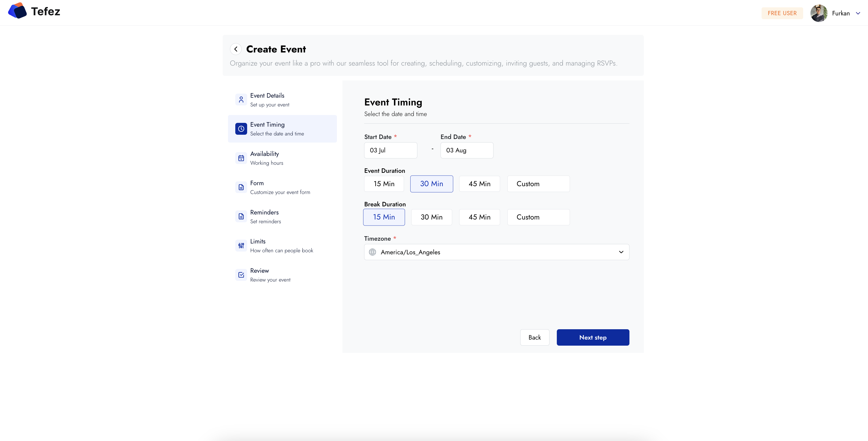The height and width of the screenshot is (441, 868).
Task: Click the back arrow beside Create Event
Action: (236, 49)
